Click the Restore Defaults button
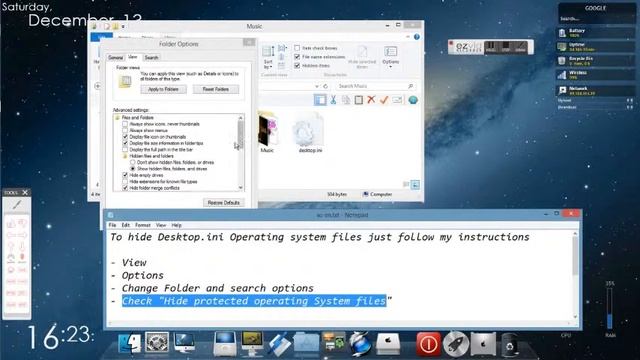The image size is (640, 360). pyautogui.click(x=224, y=202)
